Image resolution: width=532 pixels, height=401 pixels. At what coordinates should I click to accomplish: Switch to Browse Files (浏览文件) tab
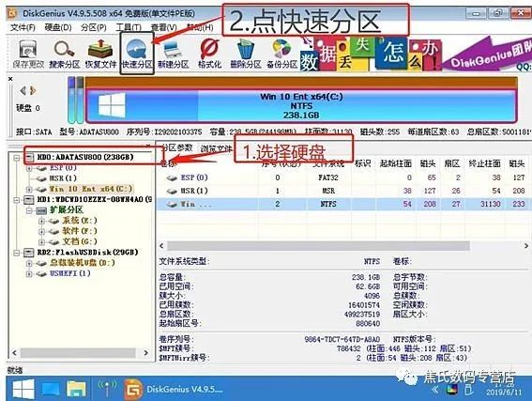click(216, 148)
